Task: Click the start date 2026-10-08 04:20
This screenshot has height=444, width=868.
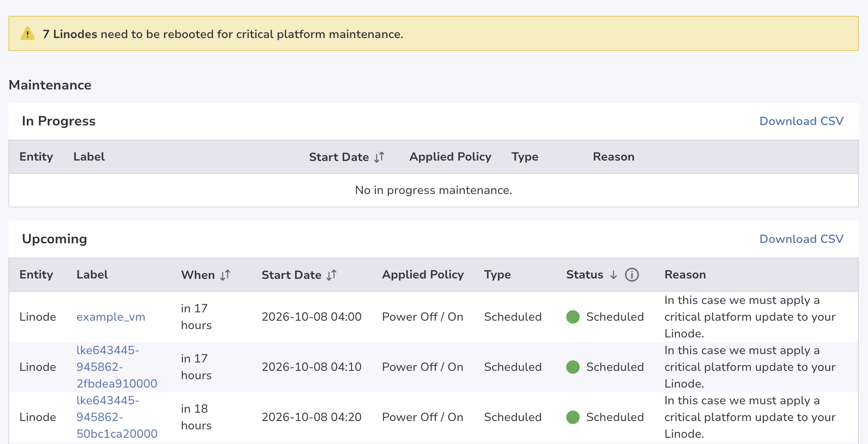Action: pos(311,417)
